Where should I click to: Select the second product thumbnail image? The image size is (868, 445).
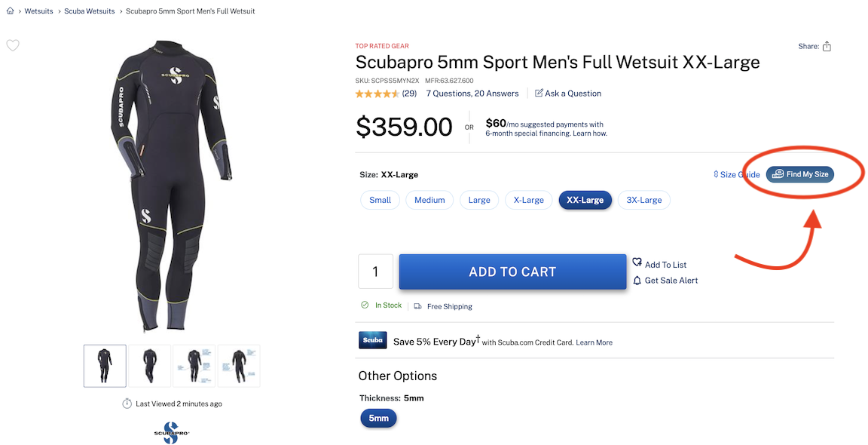point(148,365)
